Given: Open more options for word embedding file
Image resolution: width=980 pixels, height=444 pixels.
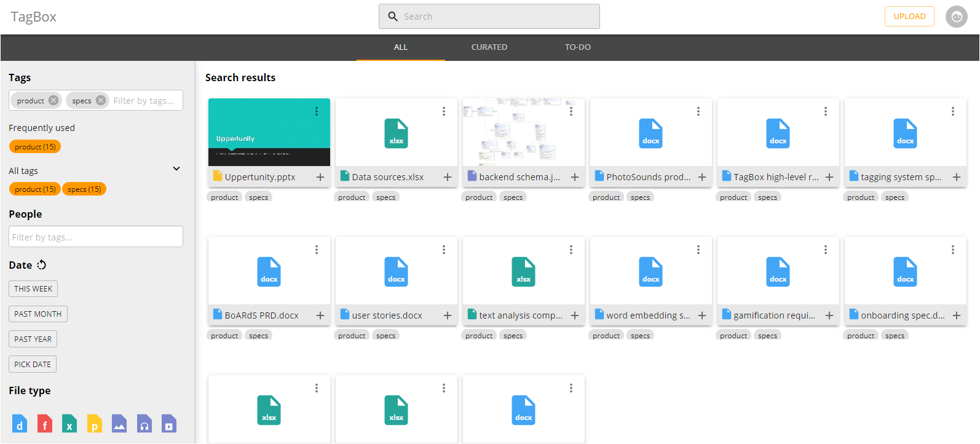Looking at the screenshot, I should click(x=698, y=250).
